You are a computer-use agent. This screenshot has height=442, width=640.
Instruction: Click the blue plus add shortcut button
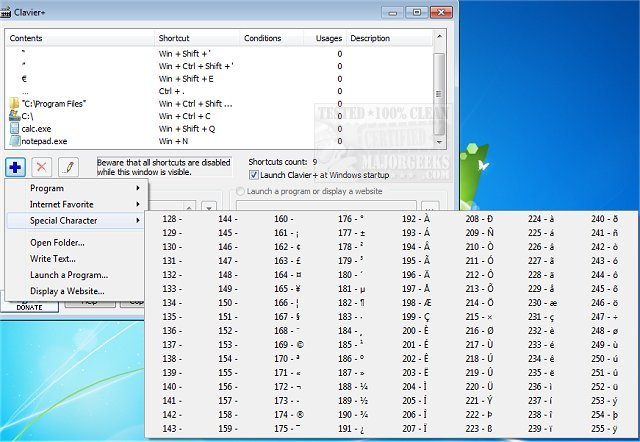coord(15,166)
